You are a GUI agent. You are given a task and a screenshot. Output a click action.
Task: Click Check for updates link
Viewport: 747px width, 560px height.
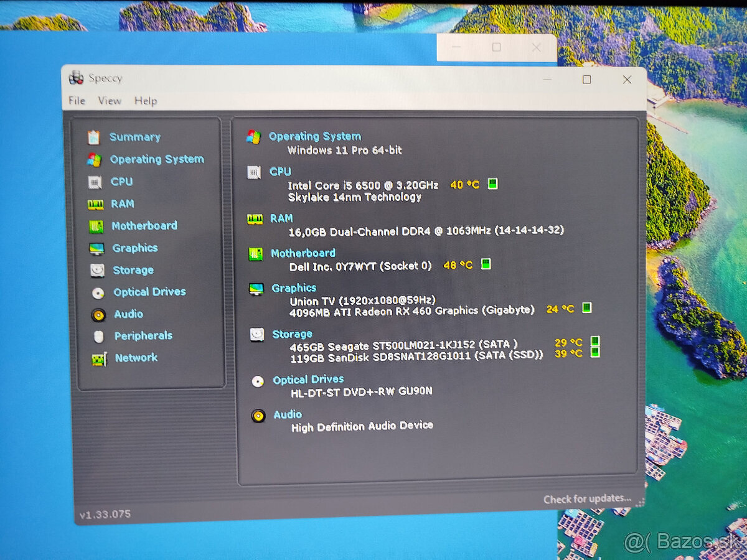point(586,499)
